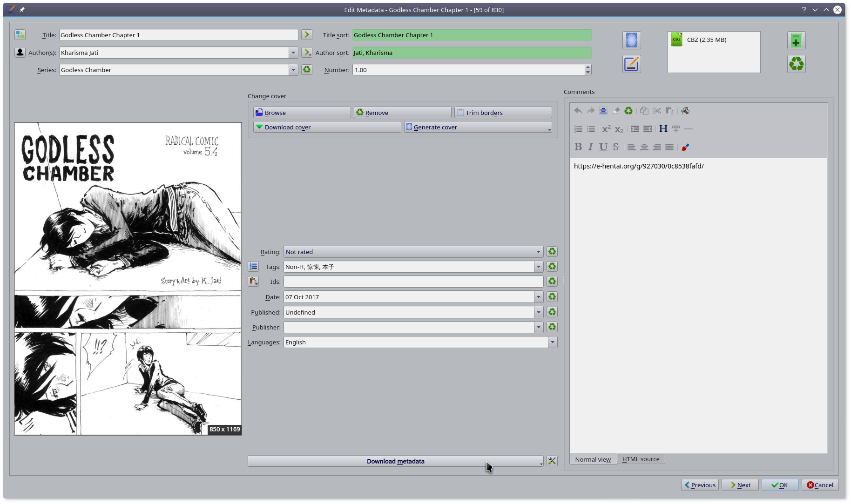This screenshot has height=504, width=851.
Task: Switch to the HTML source tab
Action: pyautogui.click(x=641, y=459)
